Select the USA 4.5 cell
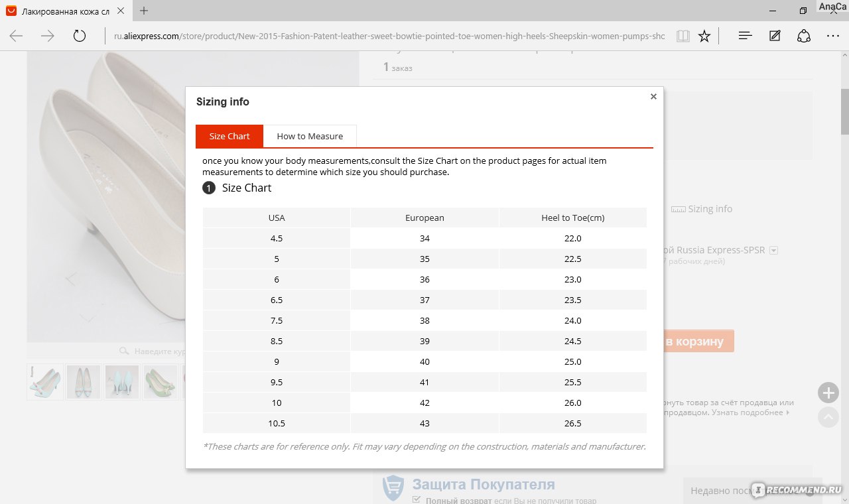 [x=277, y=238]
